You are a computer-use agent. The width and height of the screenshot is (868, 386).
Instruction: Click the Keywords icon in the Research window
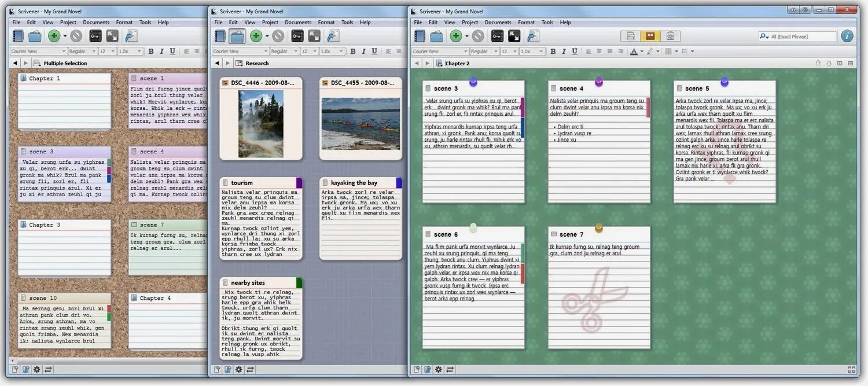tap(297, 36)
